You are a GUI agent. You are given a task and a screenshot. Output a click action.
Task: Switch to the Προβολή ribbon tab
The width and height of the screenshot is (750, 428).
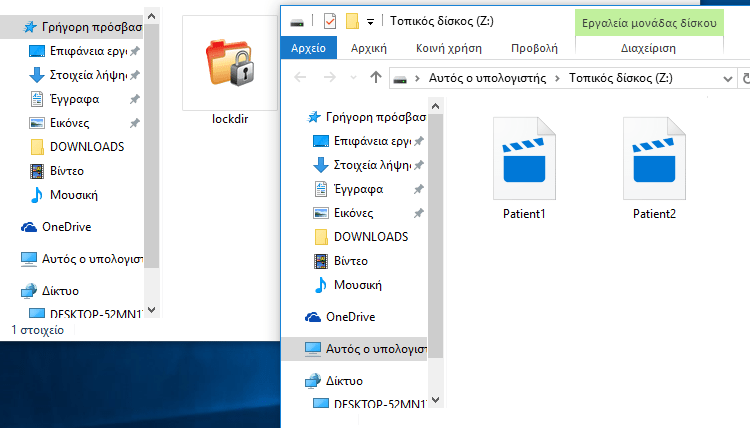click(x=534, y=47)
